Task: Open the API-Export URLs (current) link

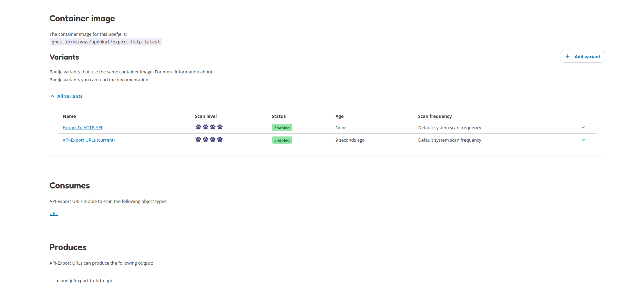Action: coord(89,140)
